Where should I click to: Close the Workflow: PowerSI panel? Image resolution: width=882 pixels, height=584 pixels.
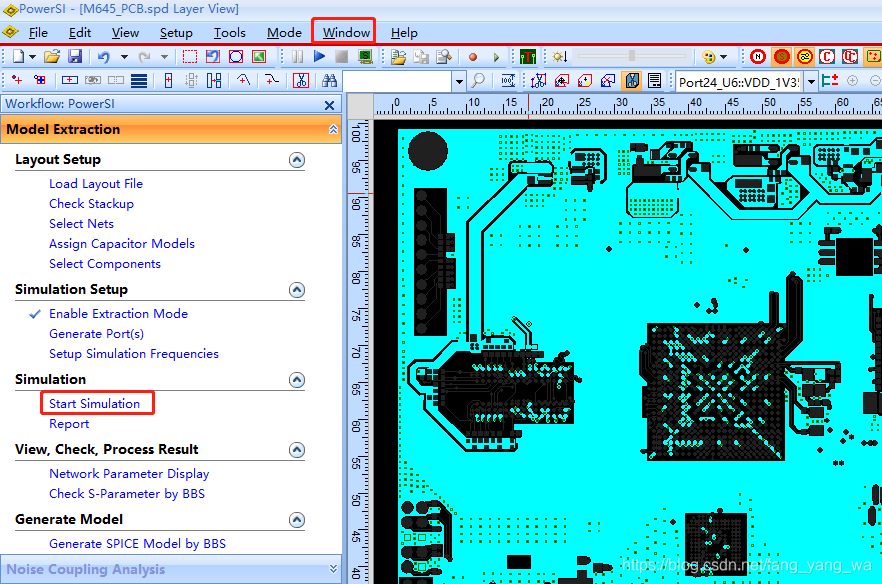point(330,105)
